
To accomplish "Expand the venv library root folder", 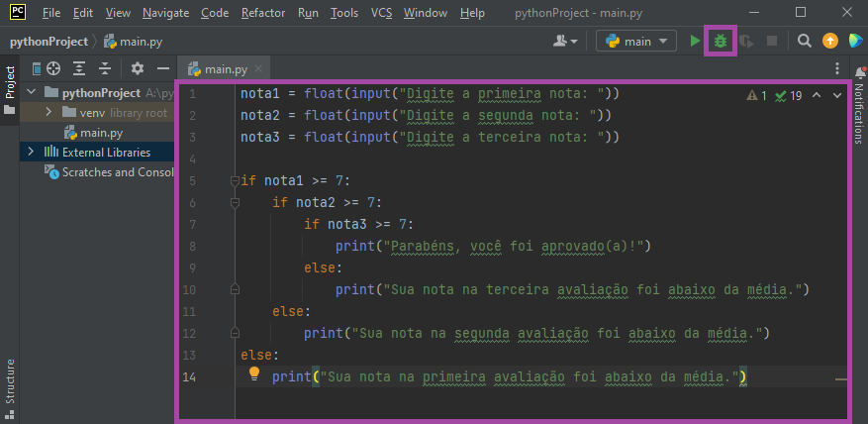I will [x=48, y=112].
